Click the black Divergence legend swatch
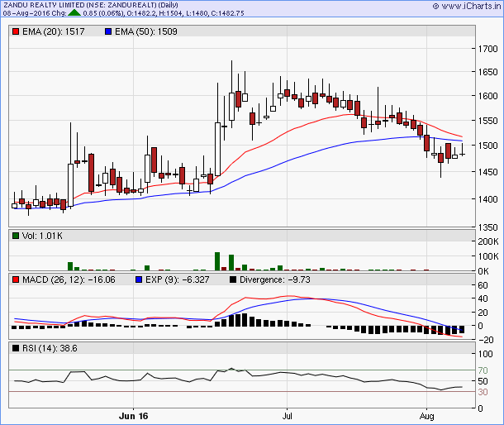504x425 pixels. click(x=233, y=279)
